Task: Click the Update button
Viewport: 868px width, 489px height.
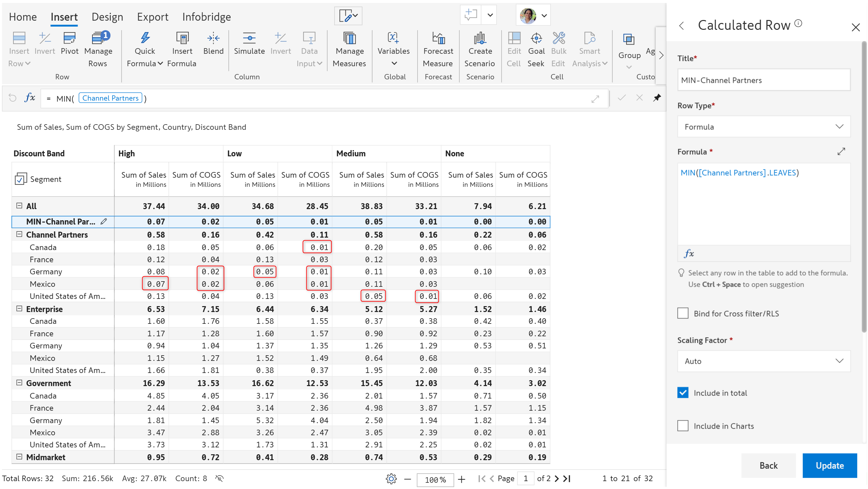Action: click(x=829, y=466)
